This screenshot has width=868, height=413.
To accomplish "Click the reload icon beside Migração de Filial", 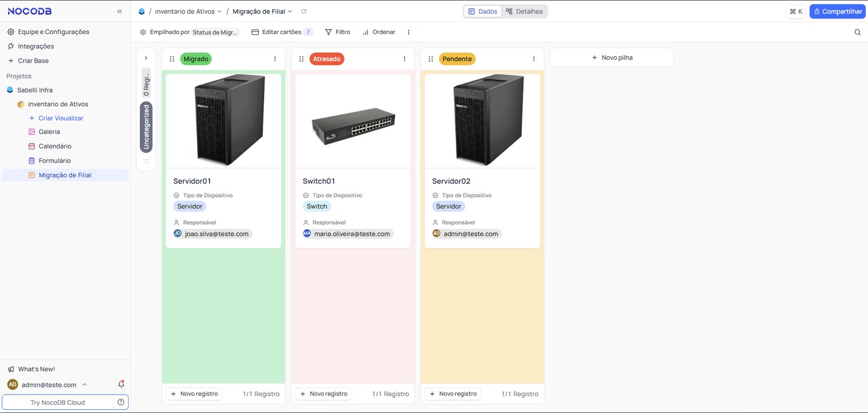I will coord(304,11).
